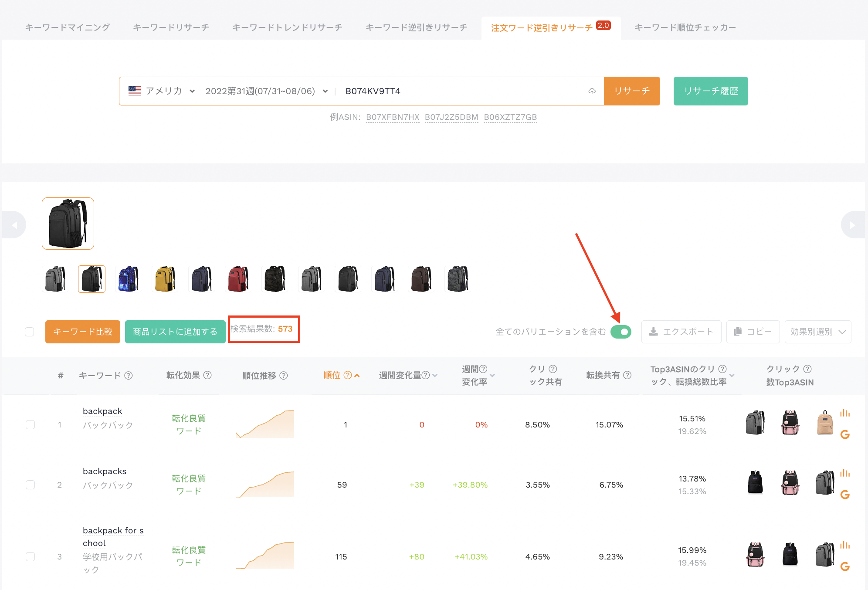This screenshot has width=868, height=590.
Task: Click example ASIN B07XFBN7HX link
Action: point(393,117)
